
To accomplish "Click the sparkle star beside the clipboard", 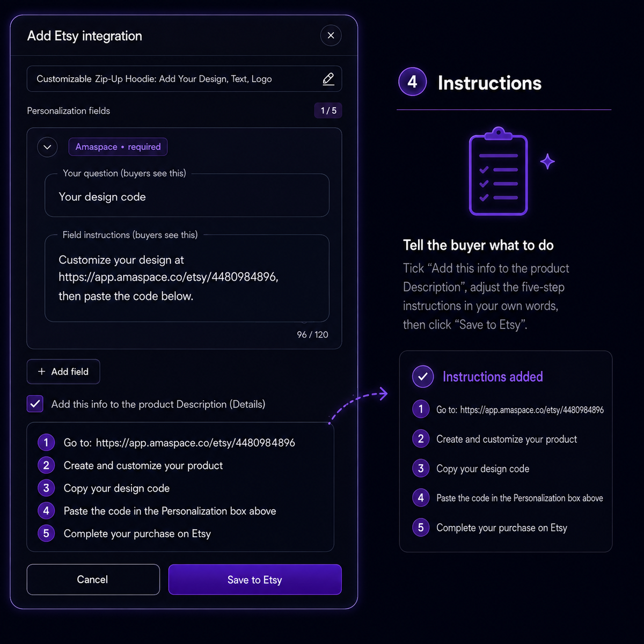I will click(547, 162).
